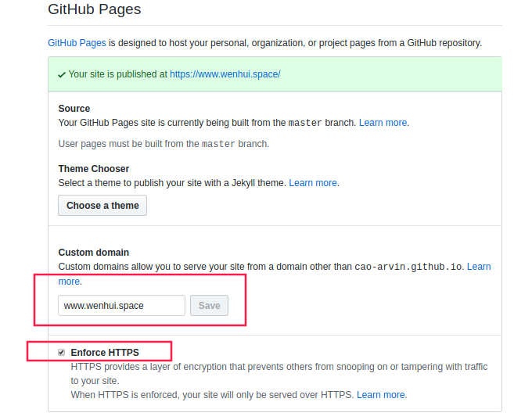Save the custom domain
Image resolution: width=532 pixels, height=420 pixels.
209,305
